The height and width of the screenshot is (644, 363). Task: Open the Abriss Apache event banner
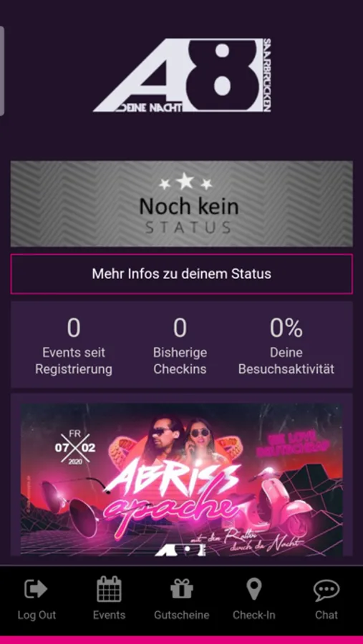(x=182, y=479)
